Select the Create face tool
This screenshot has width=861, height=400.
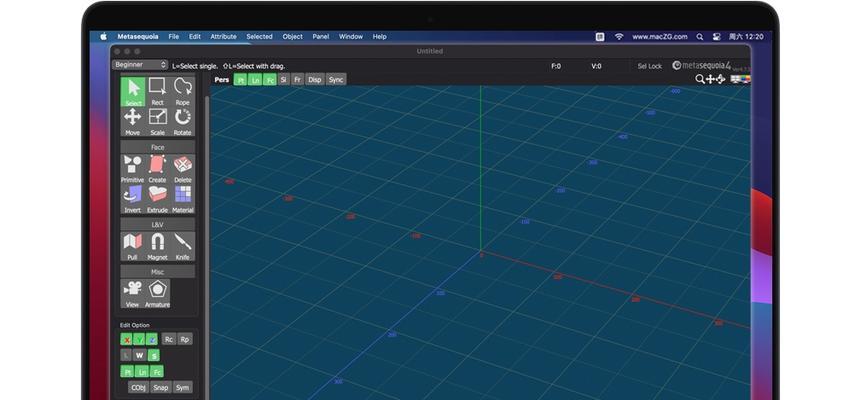tap(158, 169)
